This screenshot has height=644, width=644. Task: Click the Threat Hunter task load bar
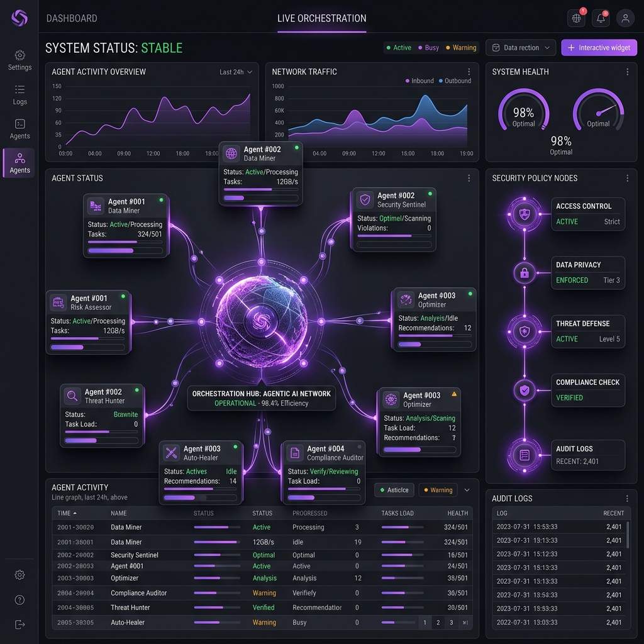(x=101, y=440)
